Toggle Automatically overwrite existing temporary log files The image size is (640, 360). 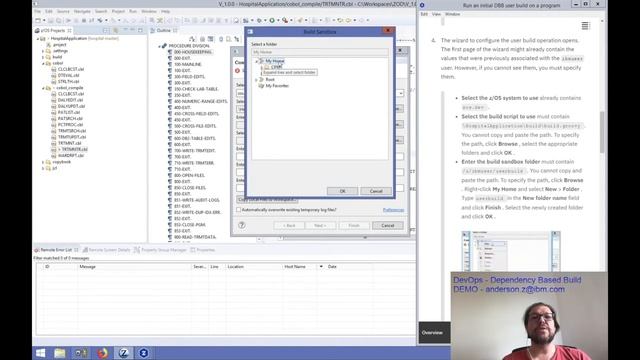[239, 210]
